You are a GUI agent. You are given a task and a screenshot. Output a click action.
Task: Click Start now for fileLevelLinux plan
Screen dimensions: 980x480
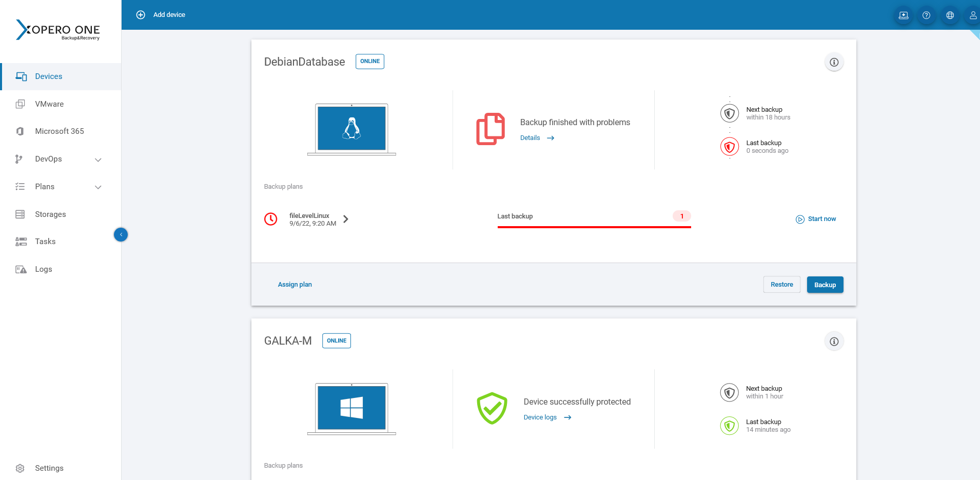click(822, 219)
